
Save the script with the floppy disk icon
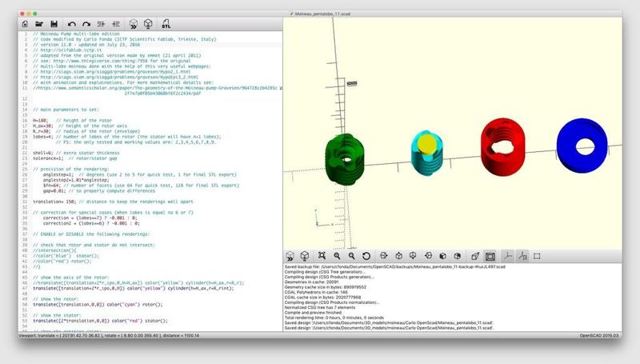[x=54, y=24]
